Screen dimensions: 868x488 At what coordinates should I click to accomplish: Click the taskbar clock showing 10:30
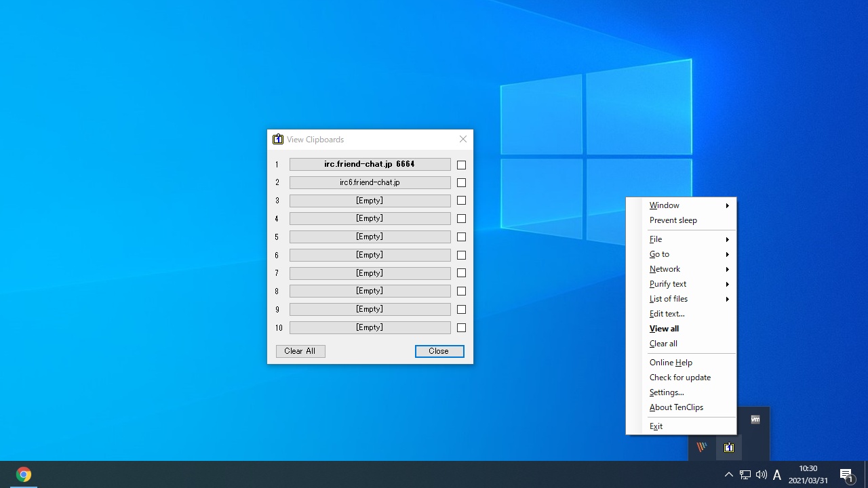coord(808,474)
